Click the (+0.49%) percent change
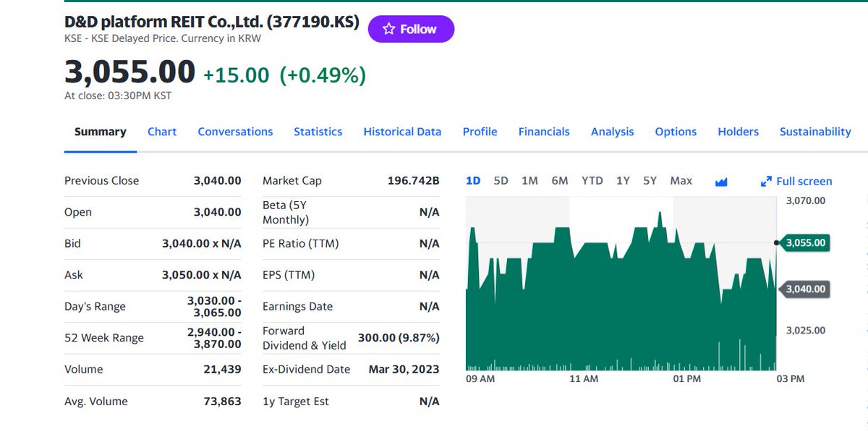 323,75
